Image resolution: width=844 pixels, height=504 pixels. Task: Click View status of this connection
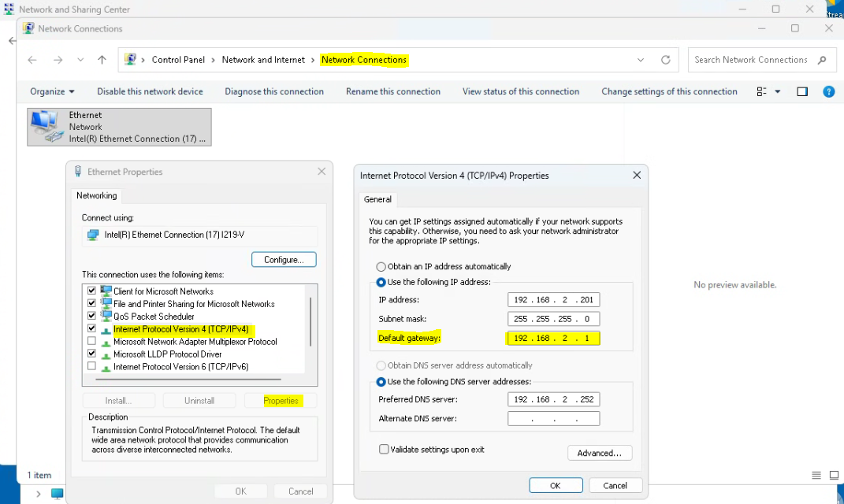click(521, 91)
